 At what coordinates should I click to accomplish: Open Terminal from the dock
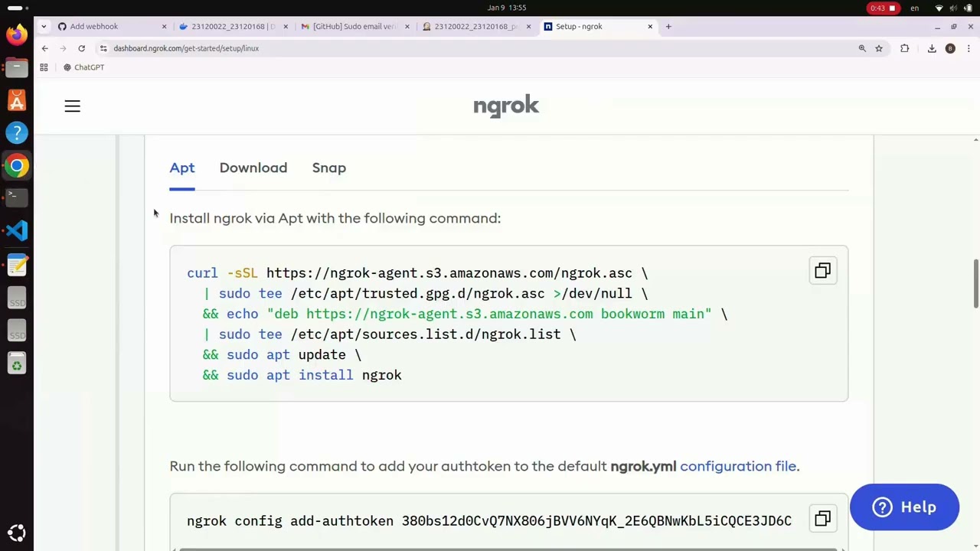[17, 198]
